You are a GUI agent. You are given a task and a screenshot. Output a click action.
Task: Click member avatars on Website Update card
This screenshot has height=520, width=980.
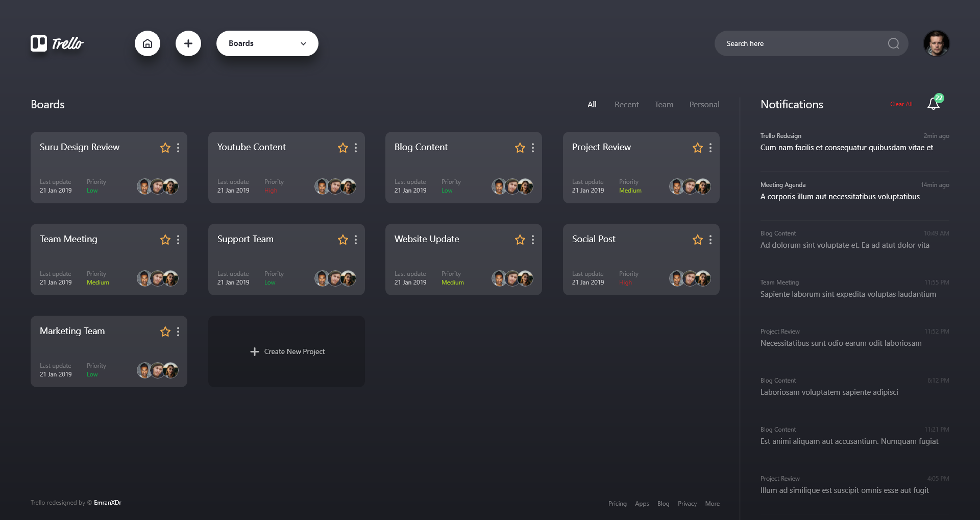point(512,278)
